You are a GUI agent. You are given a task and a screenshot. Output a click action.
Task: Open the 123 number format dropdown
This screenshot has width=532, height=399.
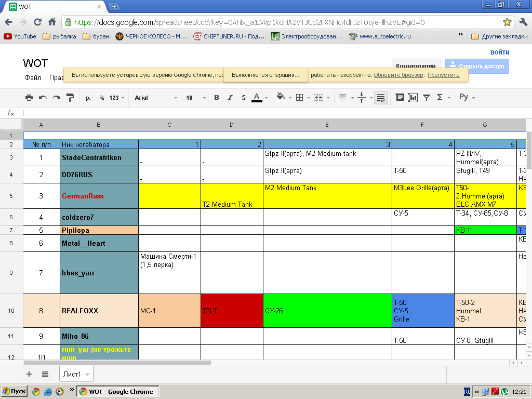pyautogui.click(x=116, y=98)
